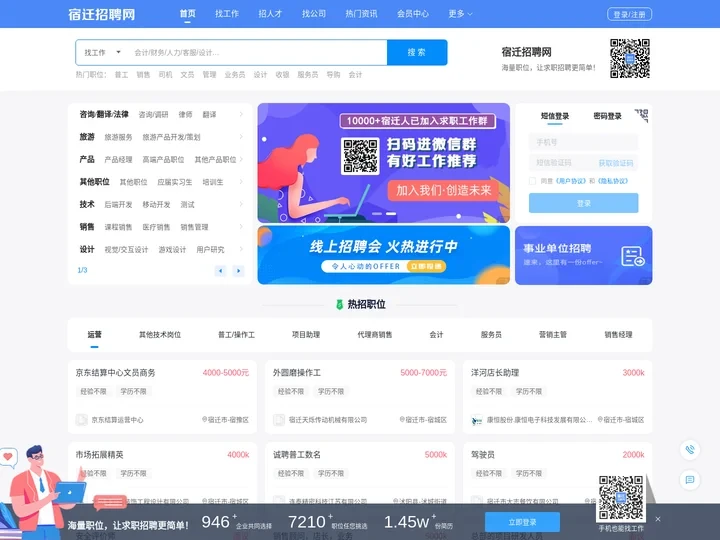The image size is (720, 540).
Task: Click the phone contact floating icon
Action: click(x=690, y=450)
